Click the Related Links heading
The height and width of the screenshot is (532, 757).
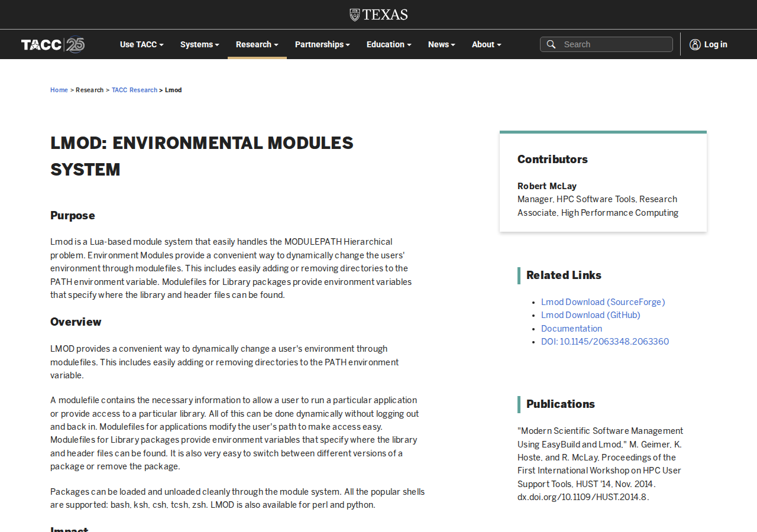pos(564,275)
